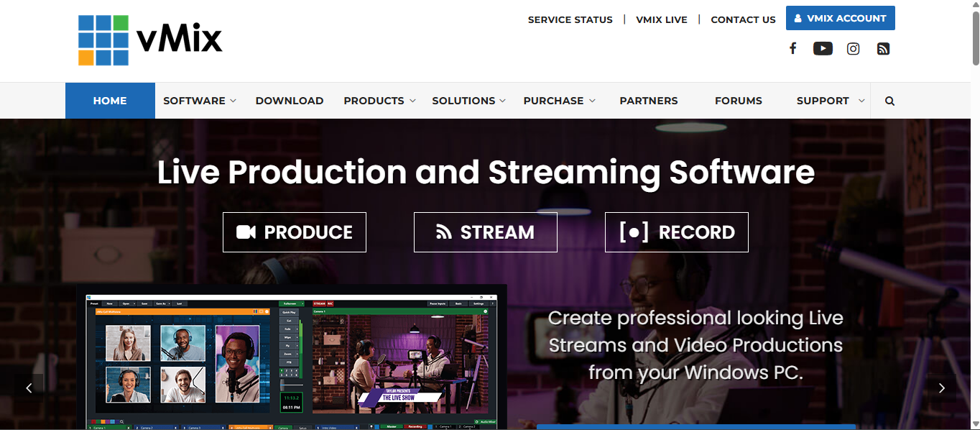Select the HOME menu item
980x430 pixels.
(x=110, y=101)
